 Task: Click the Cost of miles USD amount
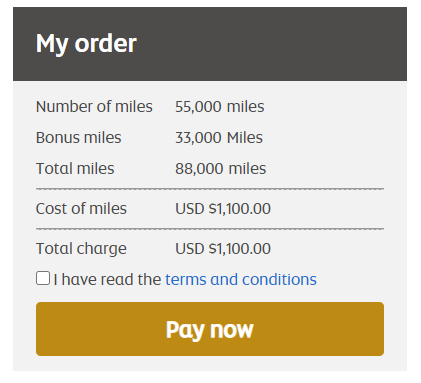point(223,209)
